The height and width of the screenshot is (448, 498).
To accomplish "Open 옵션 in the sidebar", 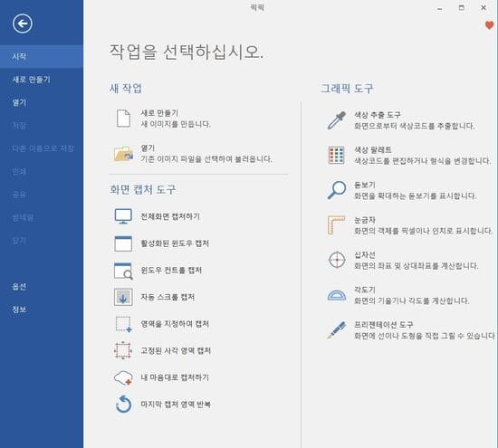I will 19,286.
